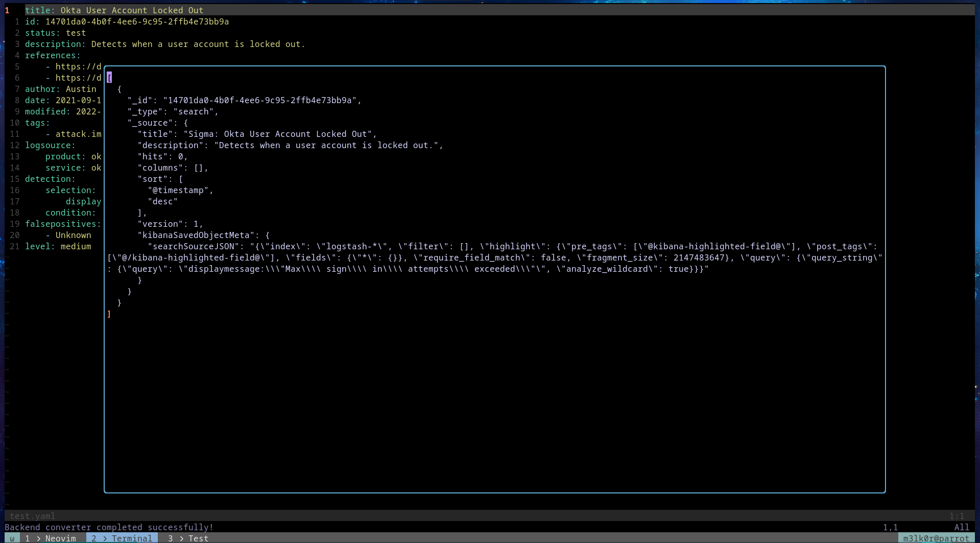Image resolution: width=980 pixels, height=543 pixels.
Task: Click the searchSourceJSON field in the floating window
Action: click(x=195, y=246)
